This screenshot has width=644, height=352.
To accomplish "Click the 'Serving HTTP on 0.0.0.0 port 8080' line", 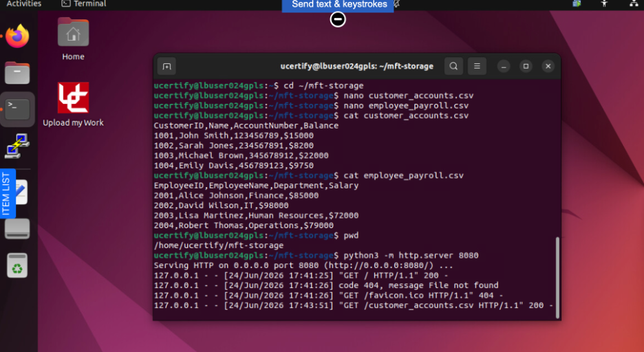I will [x=303, y=265].
